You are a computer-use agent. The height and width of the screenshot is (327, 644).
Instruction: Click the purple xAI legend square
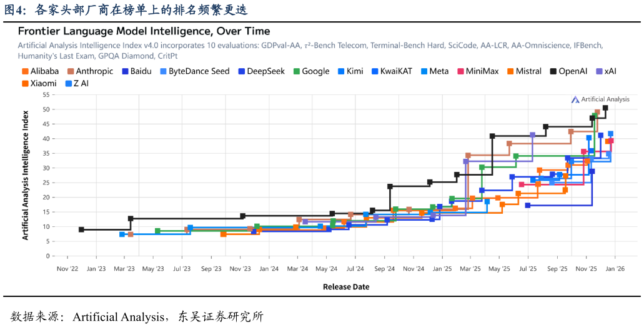click(x=600, y=71)
